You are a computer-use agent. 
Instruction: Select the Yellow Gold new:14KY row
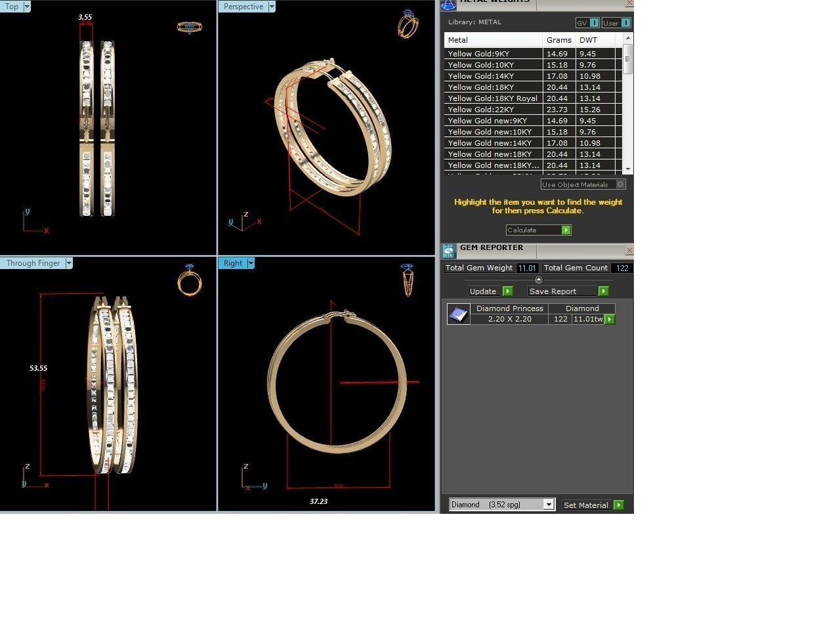click(533, 143)
